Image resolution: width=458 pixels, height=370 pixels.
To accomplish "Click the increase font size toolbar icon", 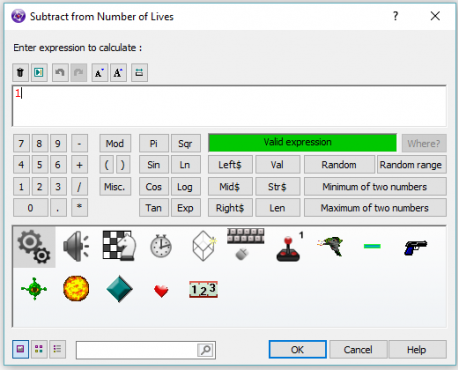I will coord(118,72).
